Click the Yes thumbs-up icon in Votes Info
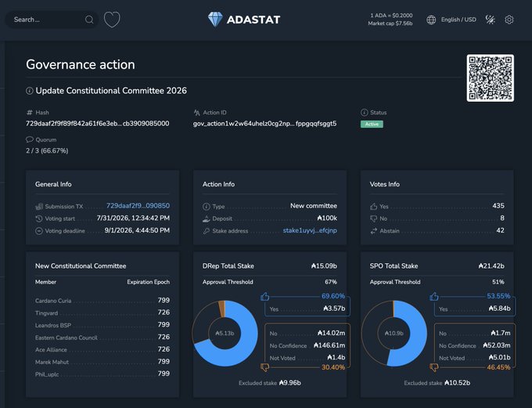 point(373,206)
